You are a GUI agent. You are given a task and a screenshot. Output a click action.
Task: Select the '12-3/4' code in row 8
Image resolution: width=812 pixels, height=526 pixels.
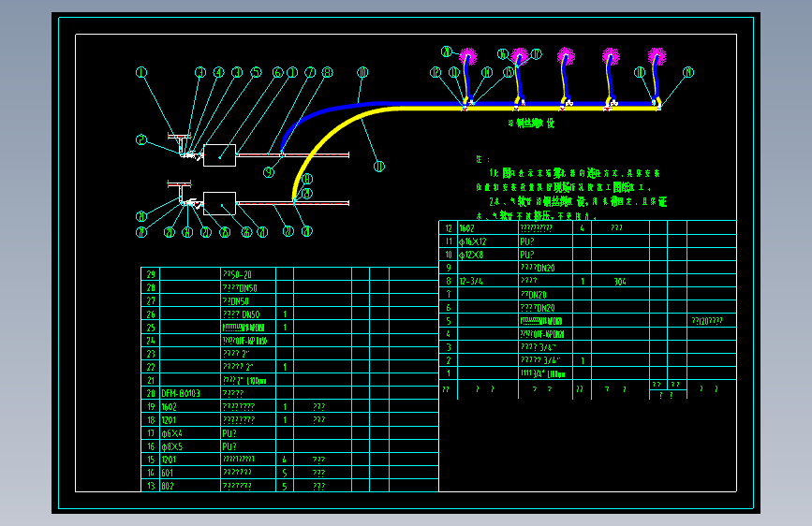click(x=471, y=282)
